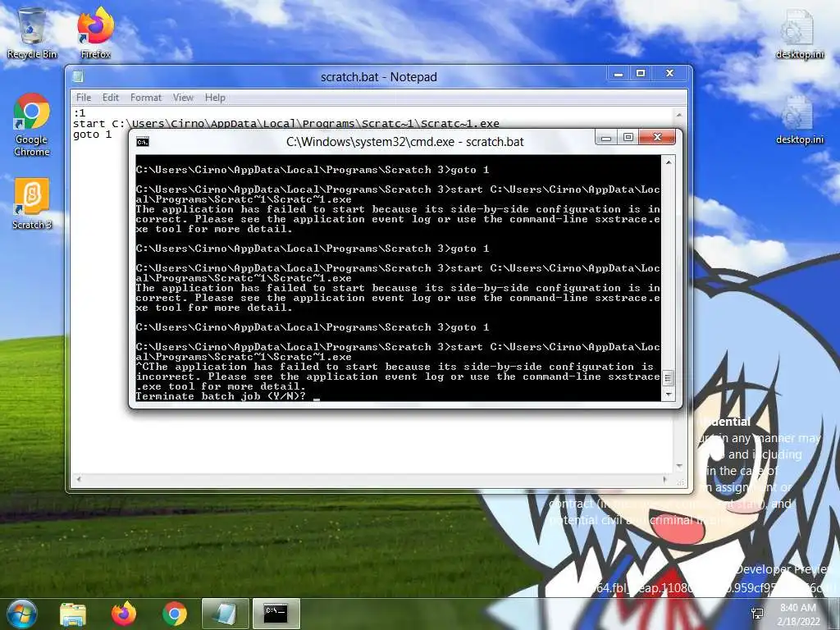Launch Chrome from the taskbar
Viewport: 840px width, 630px height.
[175, 614]
